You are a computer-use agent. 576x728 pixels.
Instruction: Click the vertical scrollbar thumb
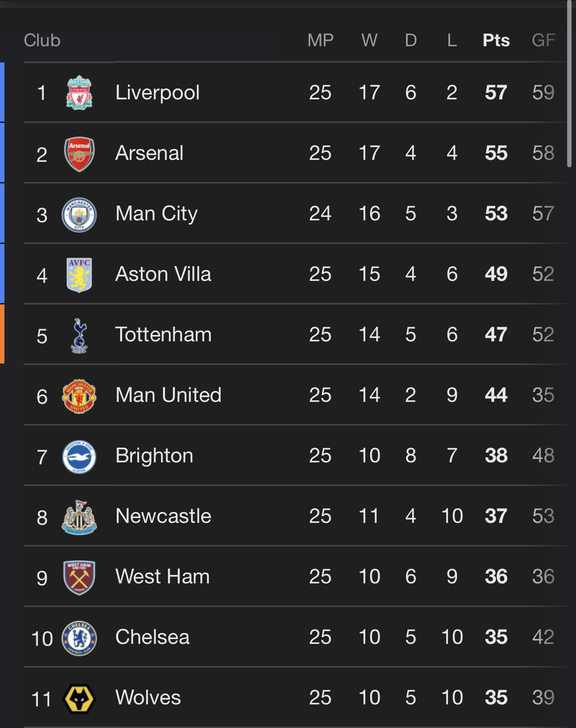pyautogui.click(x=570, y=84)
